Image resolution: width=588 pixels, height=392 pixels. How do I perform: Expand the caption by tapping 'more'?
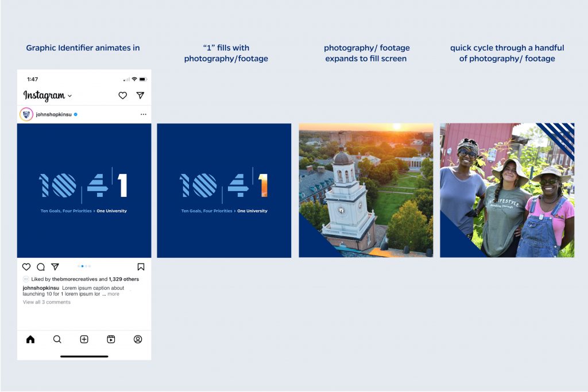point(113,294)
